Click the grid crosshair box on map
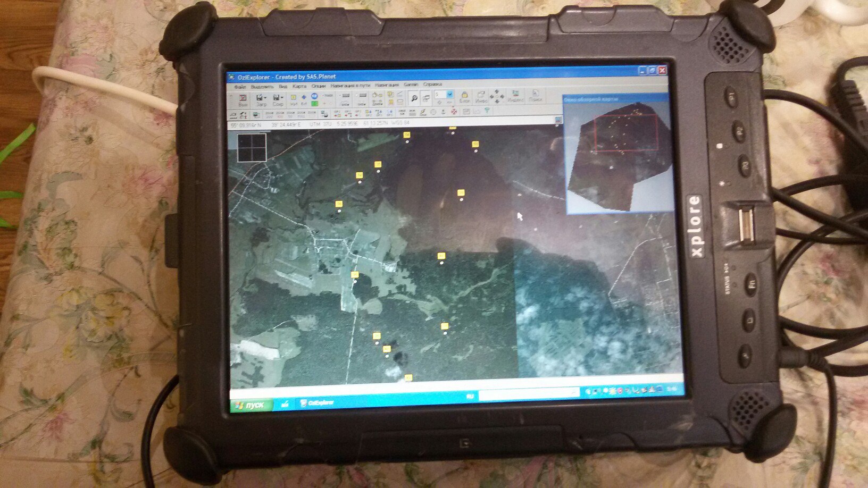The width and height of the screenshot is (868, 488). pyautogui.click(x=252, y=147)
